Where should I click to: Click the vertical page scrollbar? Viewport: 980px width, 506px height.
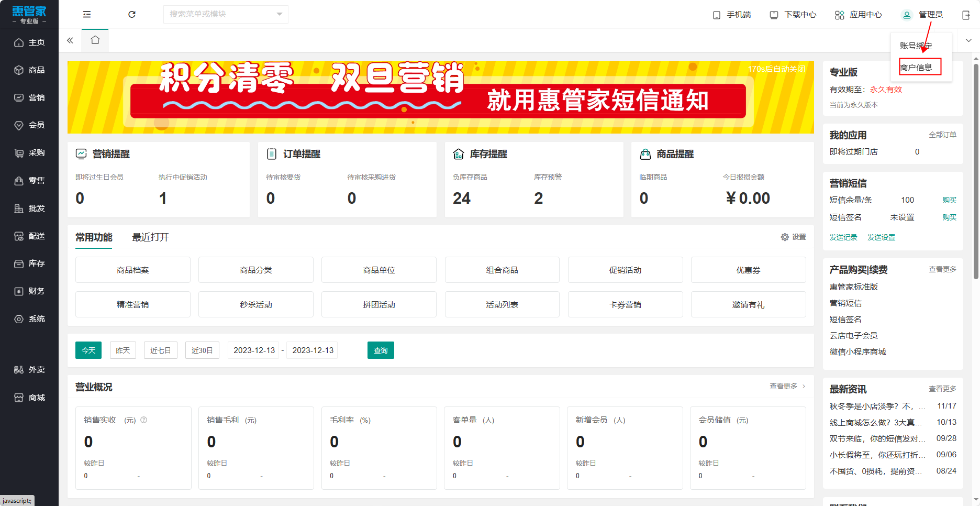976,173
